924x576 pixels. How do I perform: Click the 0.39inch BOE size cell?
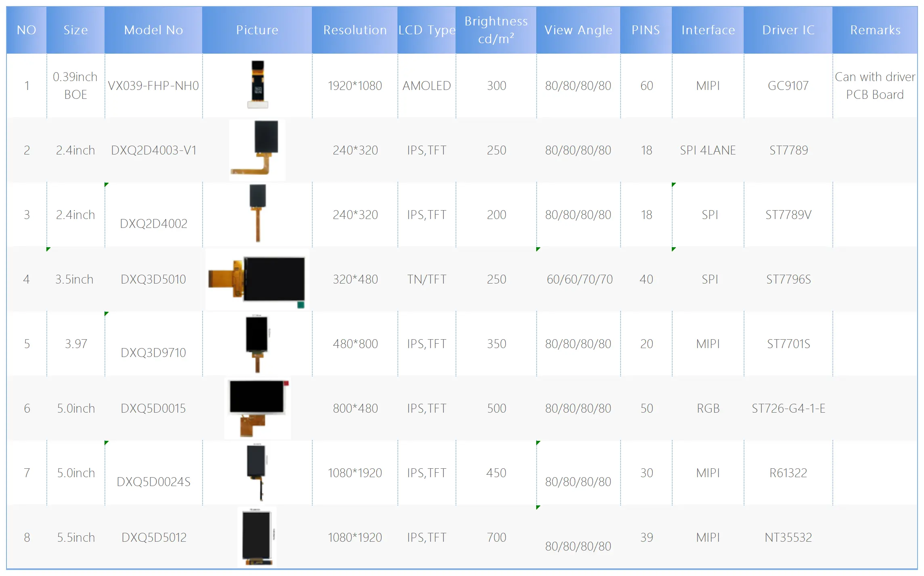tap(75, 86)
